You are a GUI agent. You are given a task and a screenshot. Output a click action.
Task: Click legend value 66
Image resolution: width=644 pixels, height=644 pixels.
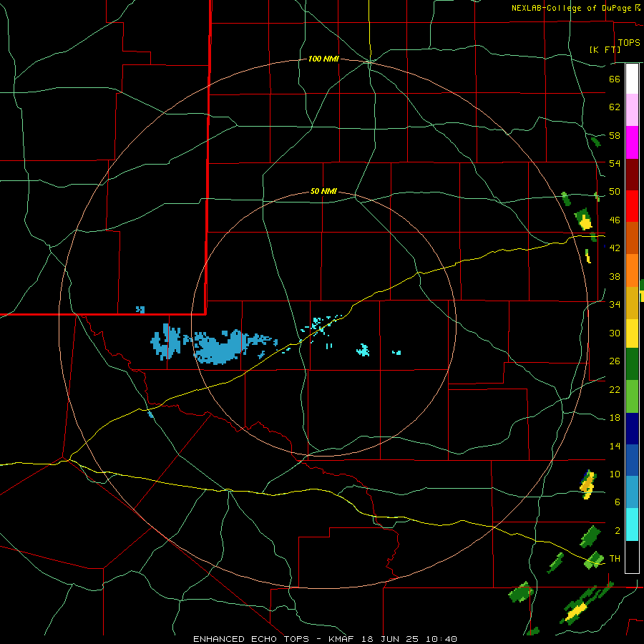(x=615, y=79)
